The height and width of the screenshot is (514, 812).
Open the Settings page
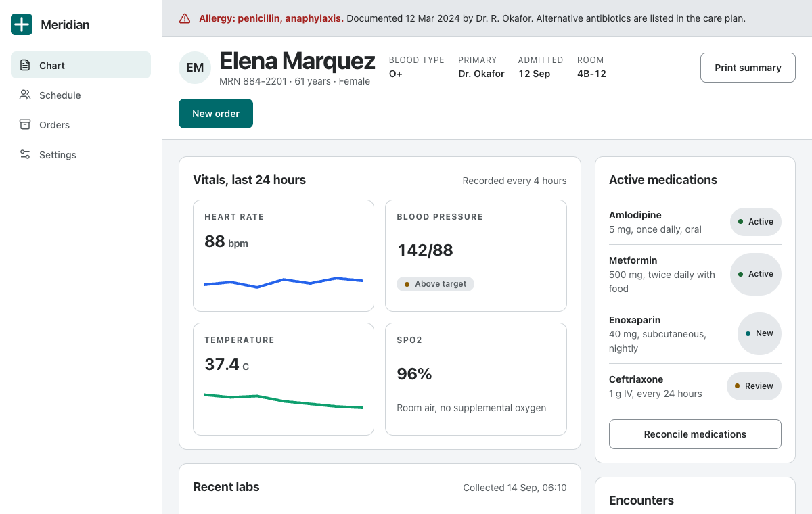click(x=81, y=154)
